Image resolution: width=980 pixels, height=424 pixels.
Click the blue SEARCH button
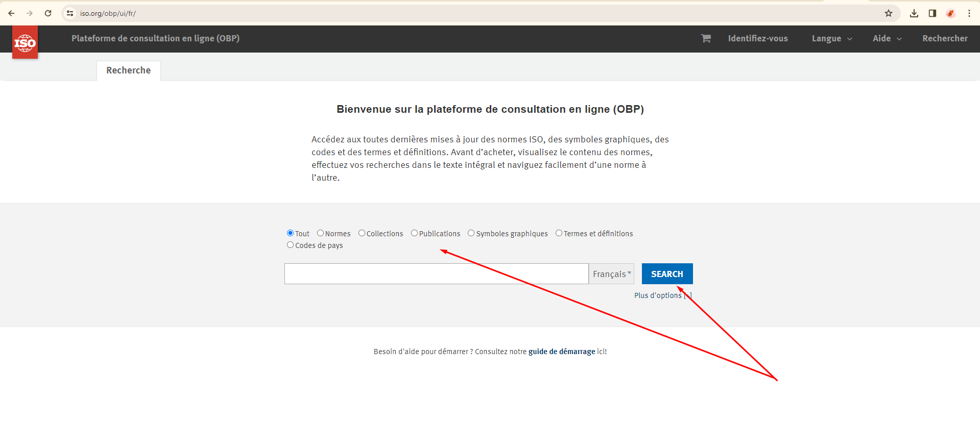[x=667, y=274]
